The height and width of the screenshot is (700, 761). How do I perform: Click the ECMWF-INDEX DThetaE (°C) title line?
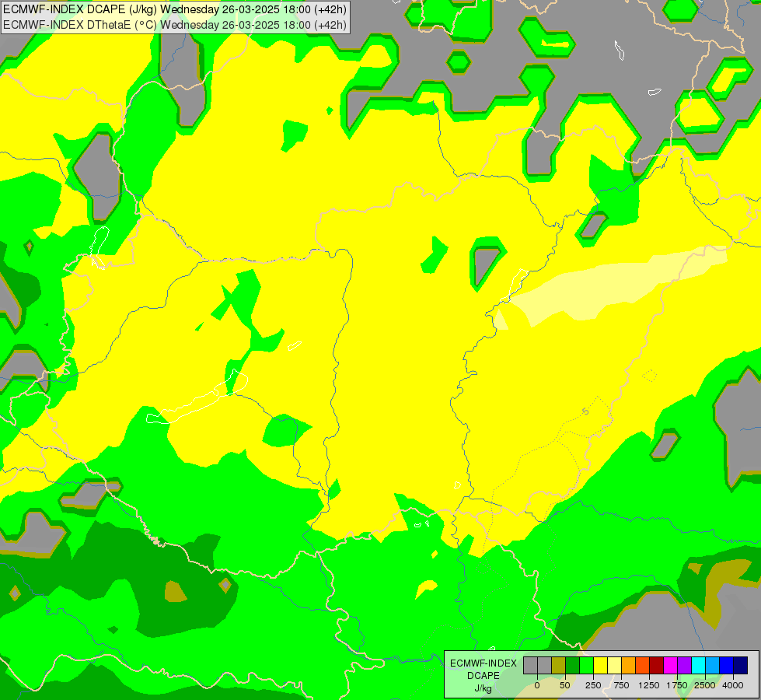point(175,25)
